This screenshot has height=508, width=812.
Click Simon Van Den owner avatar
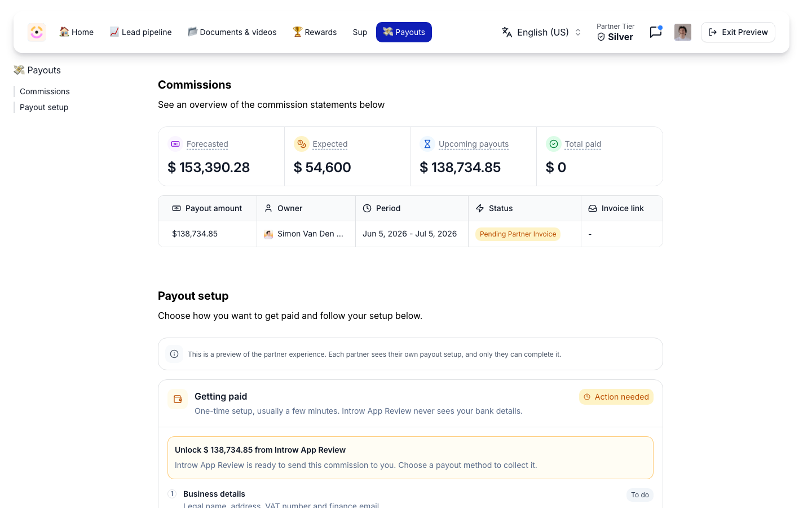tap(268, 234)
